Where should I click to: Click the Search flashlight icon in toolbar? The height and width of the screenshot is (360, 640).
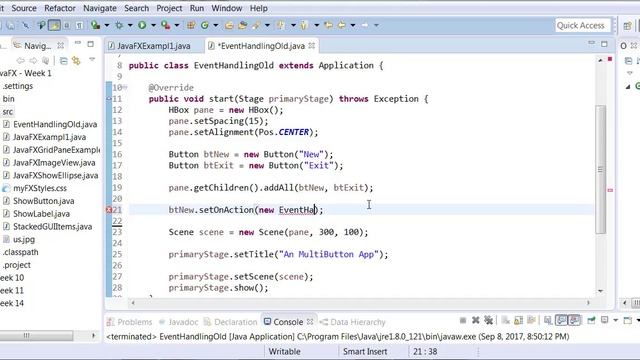[x=256, y=25]
